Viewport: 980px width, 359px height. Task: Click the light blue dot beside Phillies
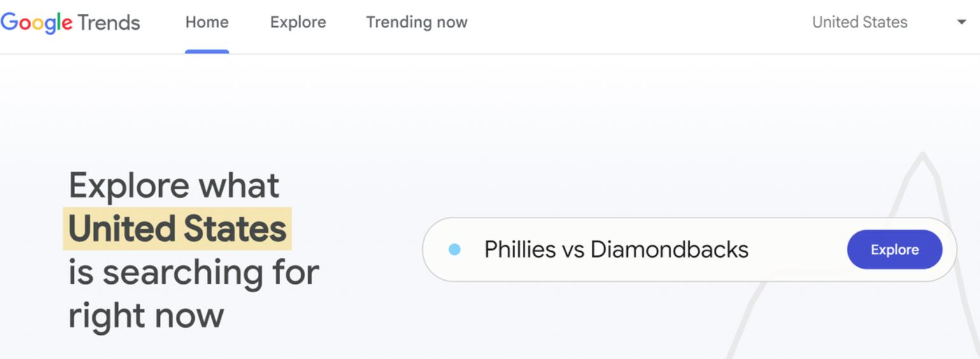[454, 249]
